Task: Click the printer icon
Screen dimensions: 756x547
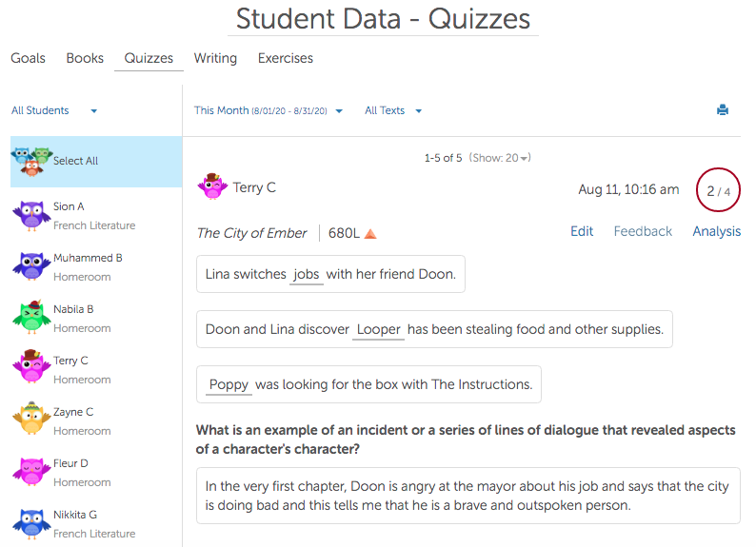Action: [x=723, y=110]
